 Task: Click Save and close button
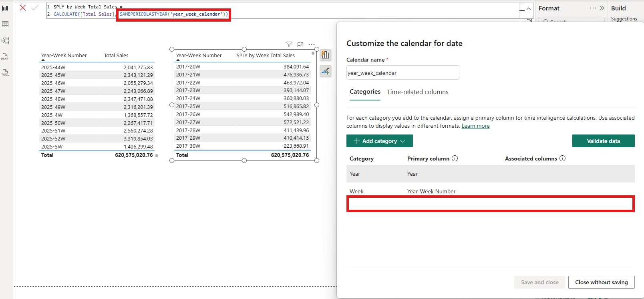click(539, 282)
